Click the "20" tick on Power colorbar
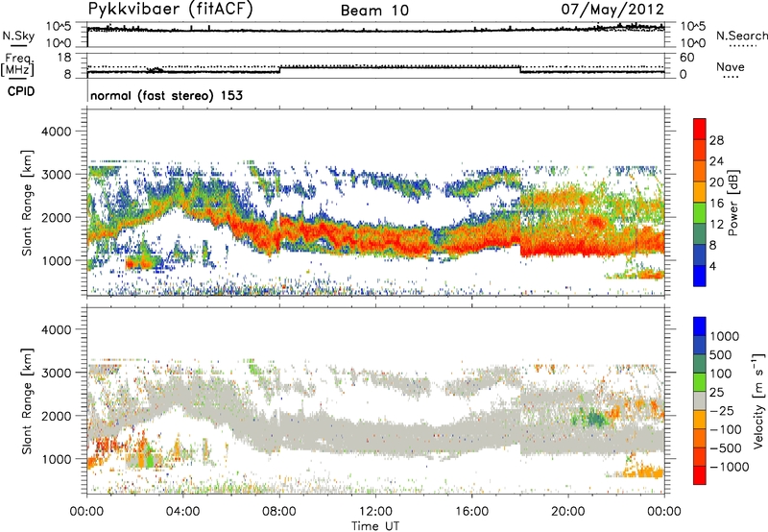This screenshot has height=532, width=768. [x=716, y=182]
